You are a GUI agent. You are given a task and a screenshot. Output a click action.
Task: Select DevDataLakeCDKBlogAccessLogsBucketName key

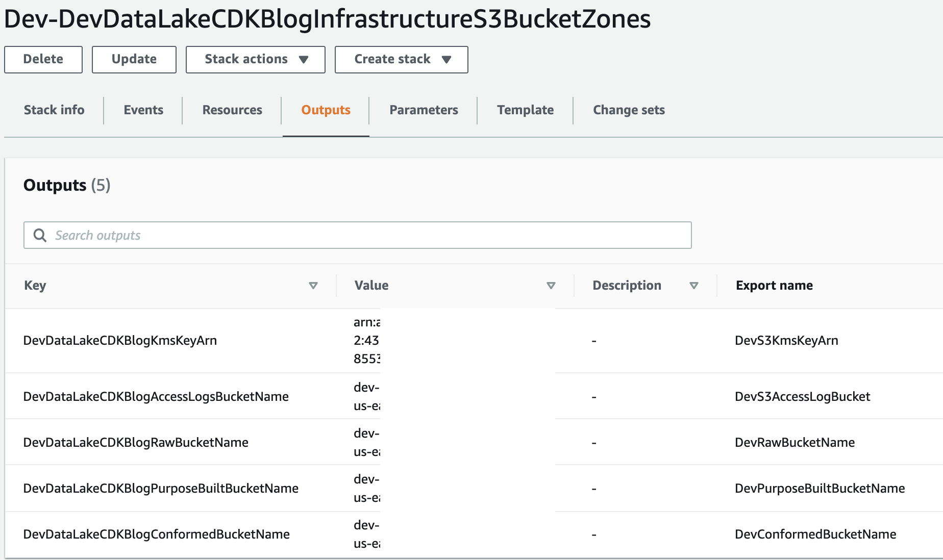[156, 397]
